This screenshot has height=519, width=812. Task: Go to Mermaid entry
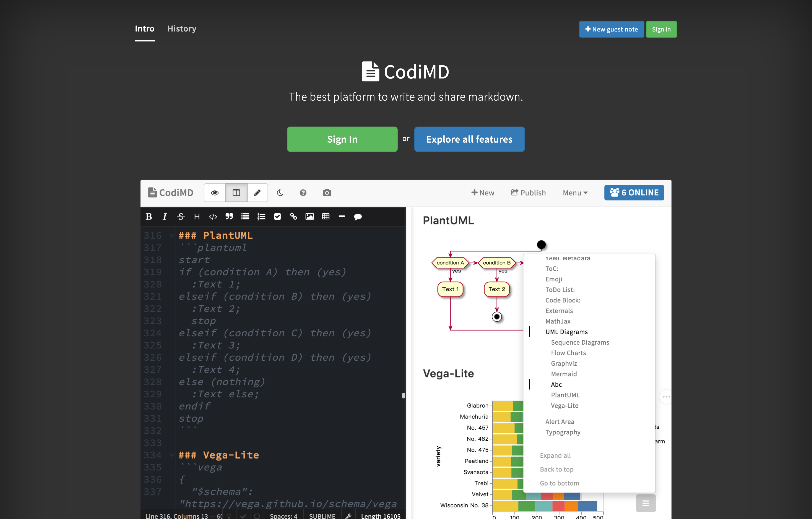point(563,374)
